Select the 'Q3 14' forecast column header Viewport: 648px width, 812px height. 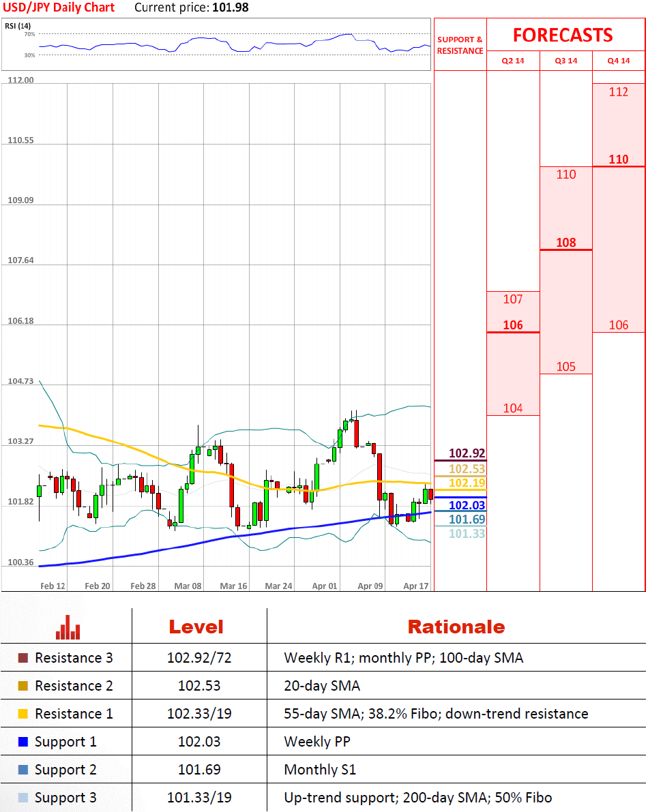(566, 61)
